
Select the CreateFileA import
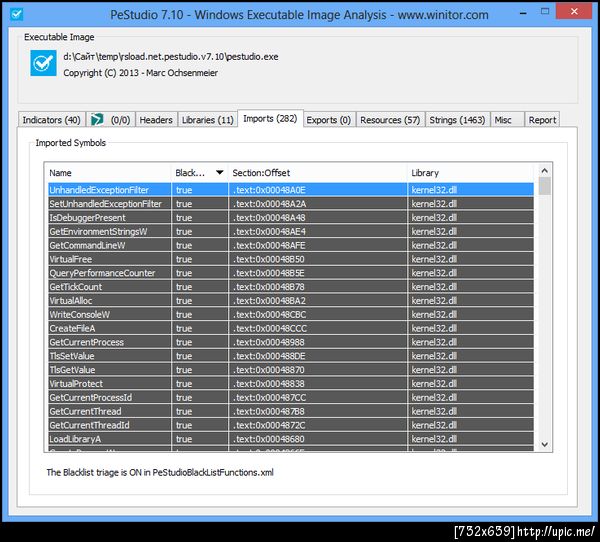[291, 328]
